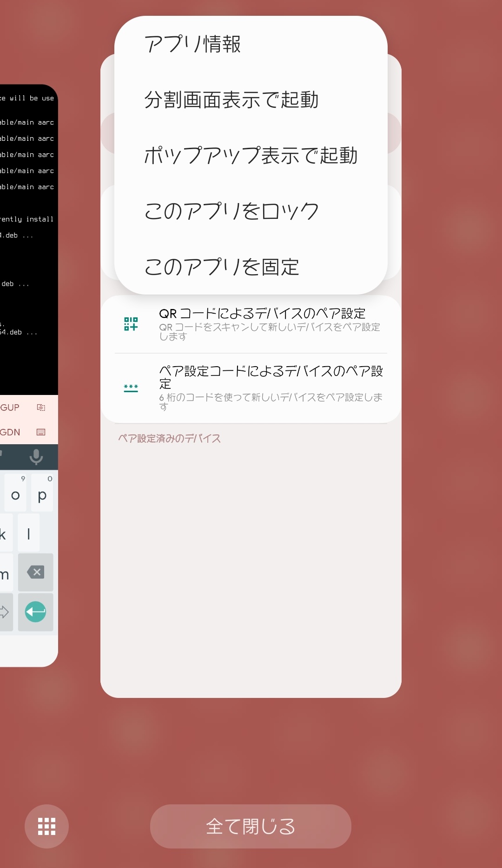The height and width of the screenshot is (868, 502).
Task: Tap the QR code pairing icon
Action: [131, 324]
